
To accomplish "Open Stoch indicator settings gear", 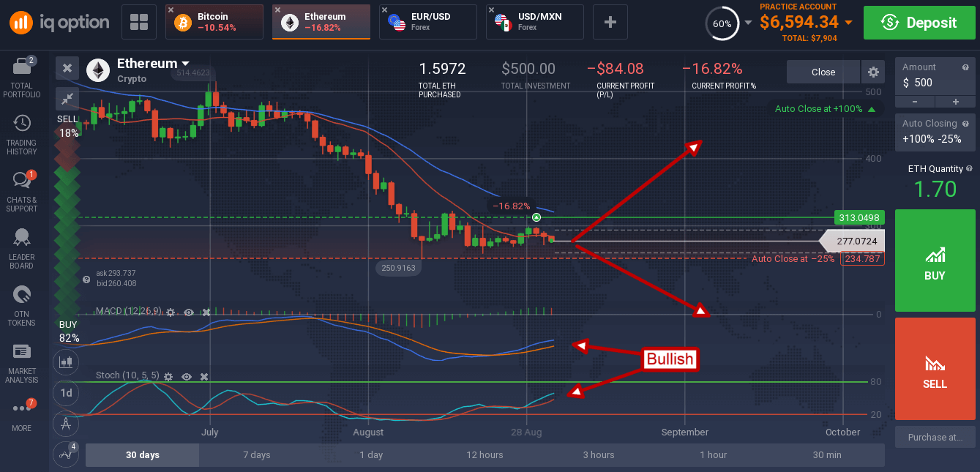I will 168,376.
